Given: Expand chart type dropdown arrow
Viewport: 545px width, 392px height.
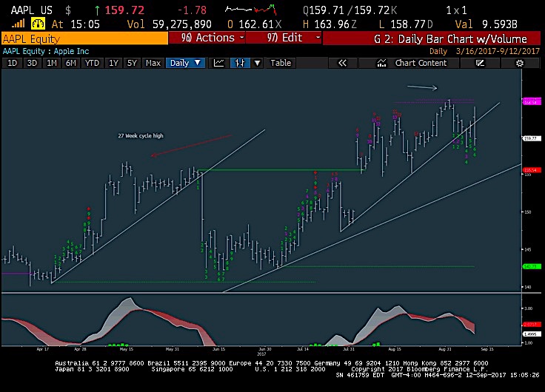Looking at the screenshot, I should (257, 63).
